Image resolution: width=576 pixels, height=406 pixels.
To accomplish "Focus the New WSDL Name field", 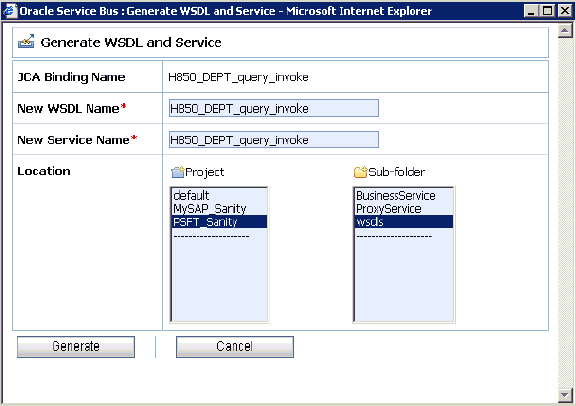I will 274,108.
